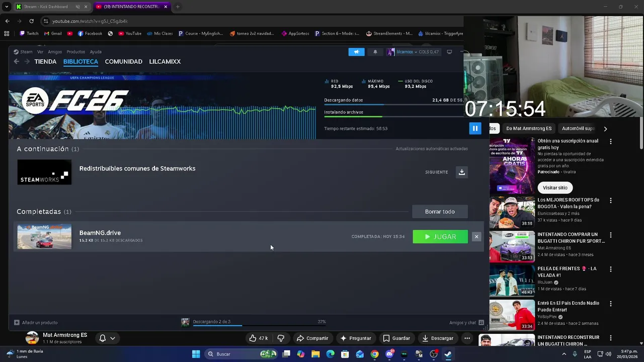Open the Ver menu
The image size is (644, 362).
(x=40, y=52)
